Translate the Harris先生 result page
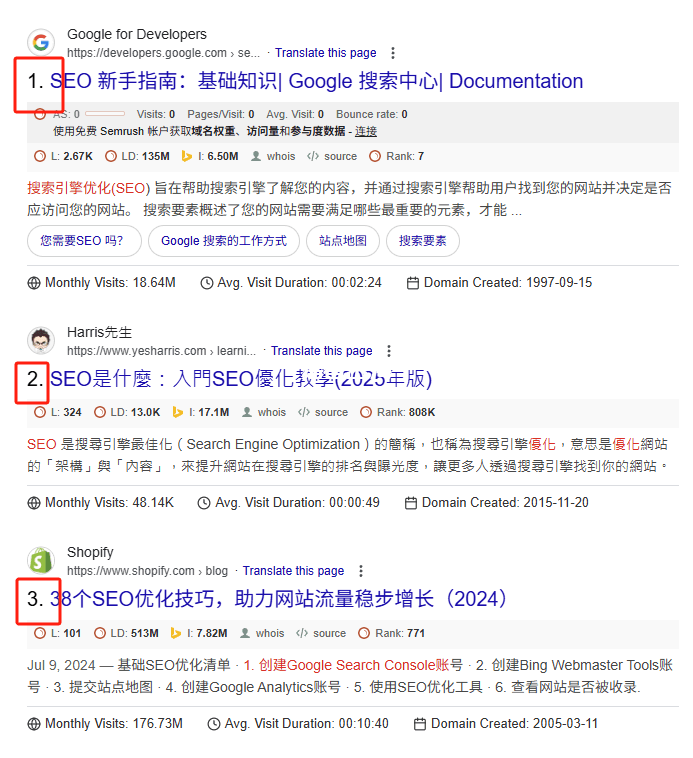The height and width of the screenshot is (758, 693). (x=322, y=351)
